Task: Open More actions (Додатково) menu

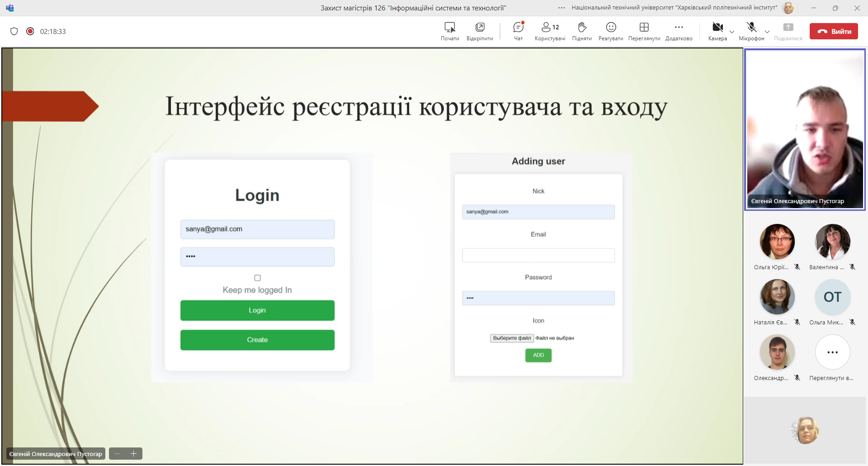Action: coord(679,31)
